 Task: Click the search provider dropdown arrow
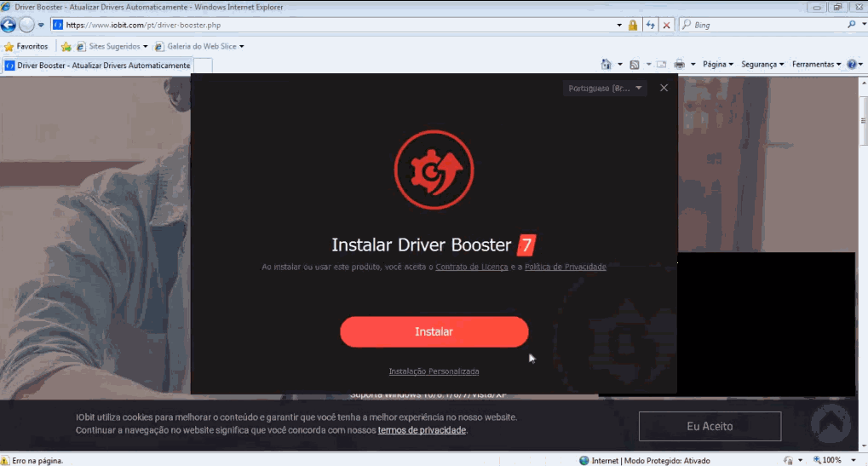point(863,25)
